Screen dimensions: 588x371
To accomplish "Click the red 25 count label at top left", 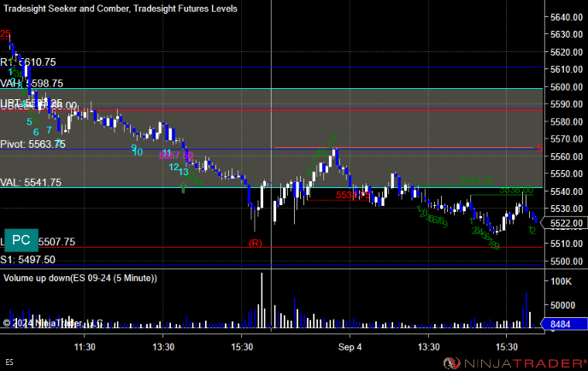I will [x=5, y=34].
